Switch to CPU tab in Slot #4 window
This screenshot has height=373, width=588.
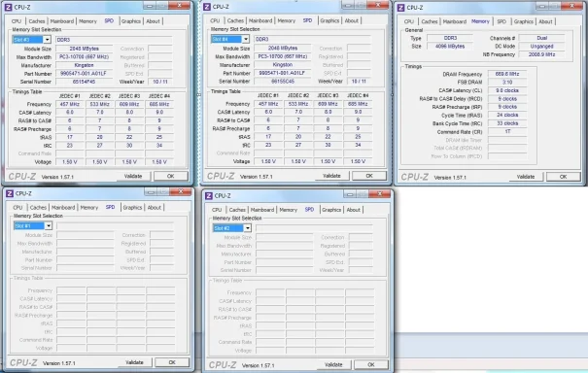click(215, 20)
